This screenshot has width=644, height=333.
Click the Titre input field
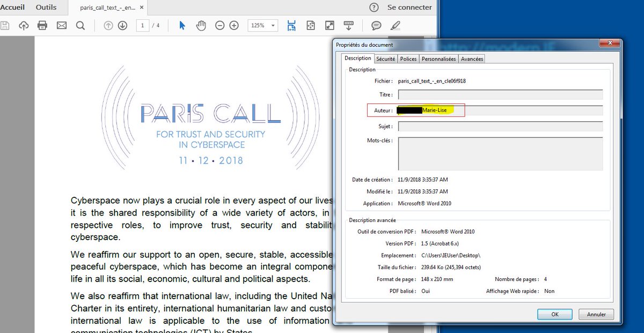tap(500, 94)
